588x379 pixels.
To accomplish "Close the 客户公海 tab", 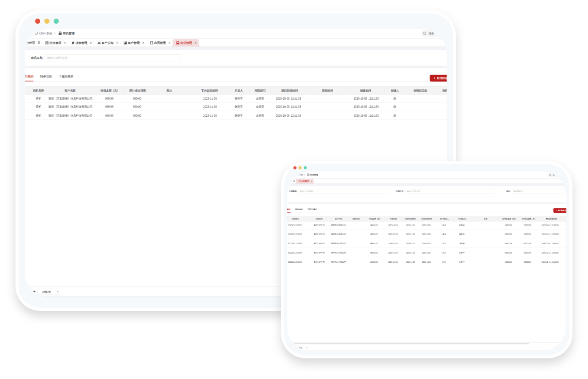I will 117,43.
